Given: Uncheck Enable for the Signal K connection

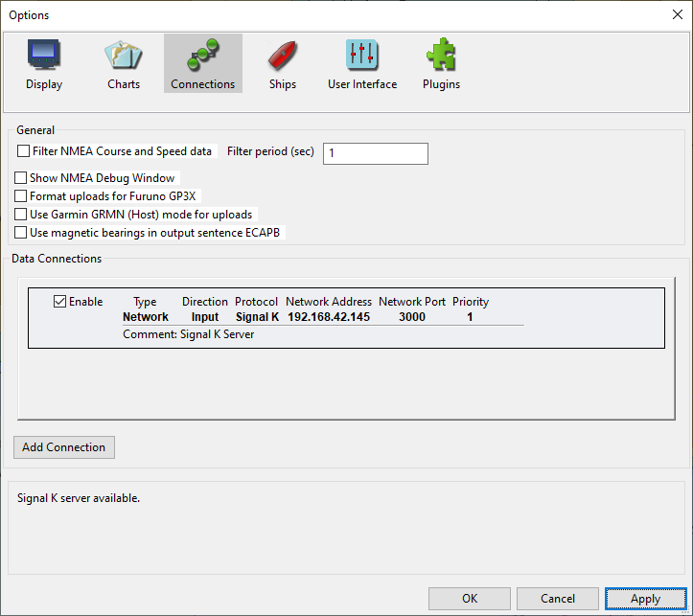Looking at the screenshot, I should click(60, 302).
